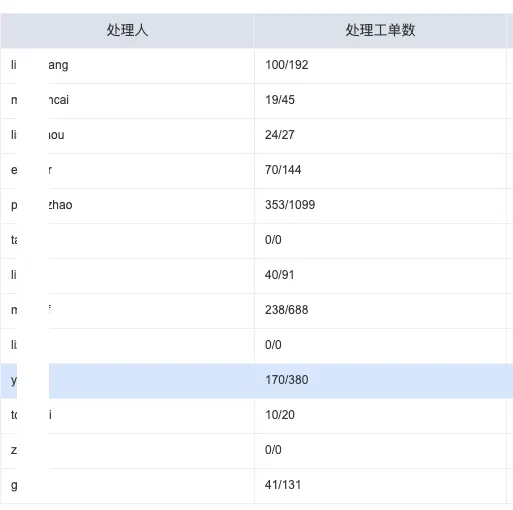Screen dimensions: 513x510
Task: Select the row with 238/688 tickets
Action: coord(256,311)
